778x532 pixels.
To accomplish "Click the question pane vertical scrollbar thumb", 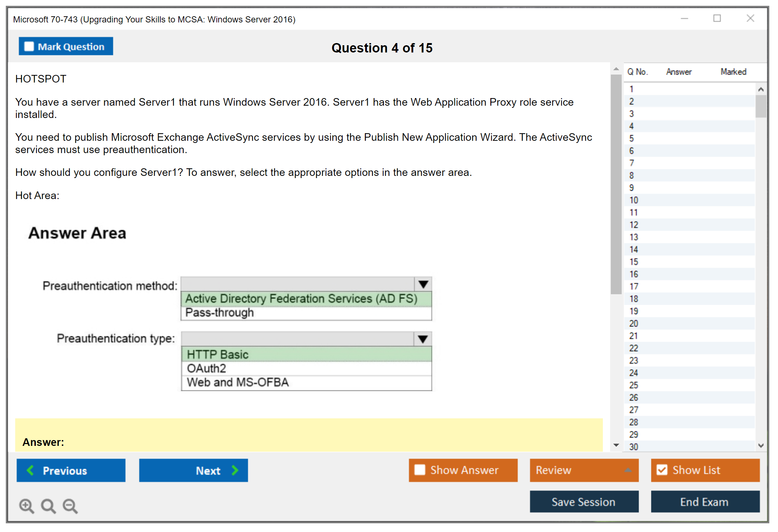I will pyautogui.click(x=616, y=185).
